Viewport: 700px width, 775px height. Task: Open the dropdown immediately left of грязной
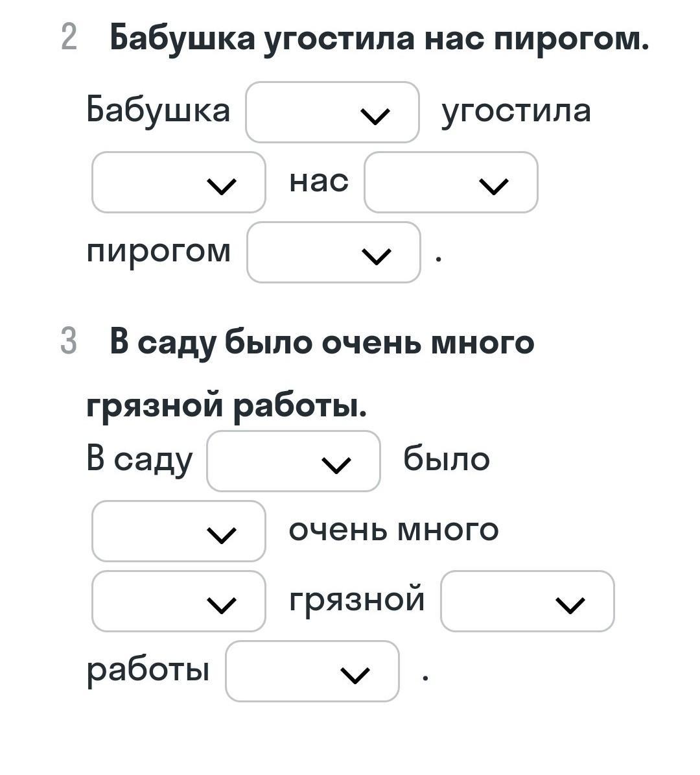[x=178, y=601]
